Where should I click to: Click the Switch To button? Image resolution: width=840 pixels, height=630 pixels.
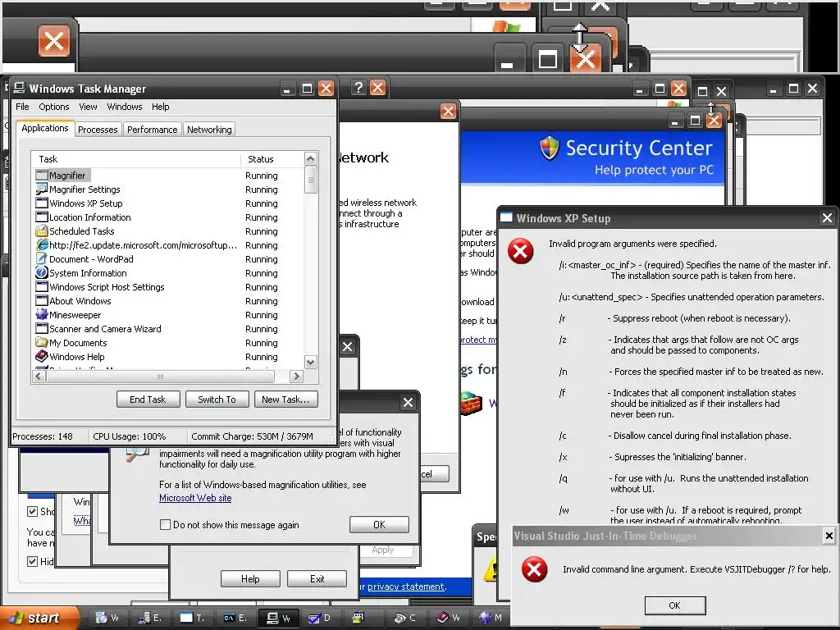(x=217, y=399)
